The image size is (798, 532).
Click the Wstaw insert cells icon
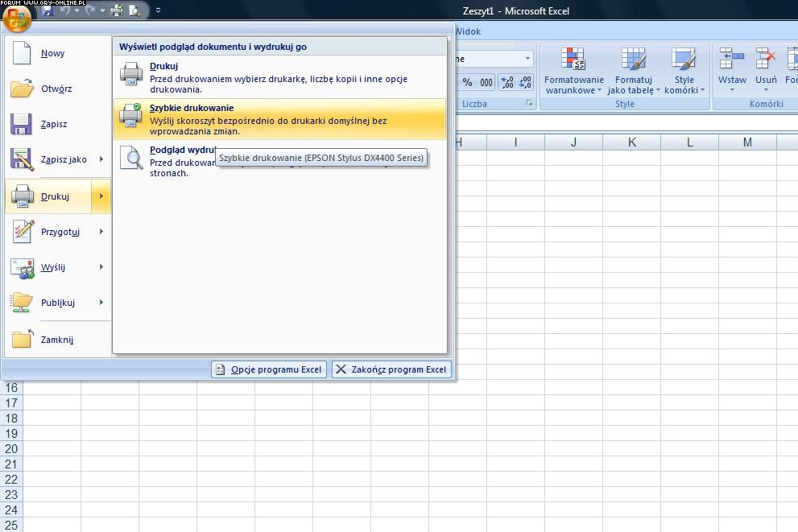pyautogui.click(x=732, y=58)
